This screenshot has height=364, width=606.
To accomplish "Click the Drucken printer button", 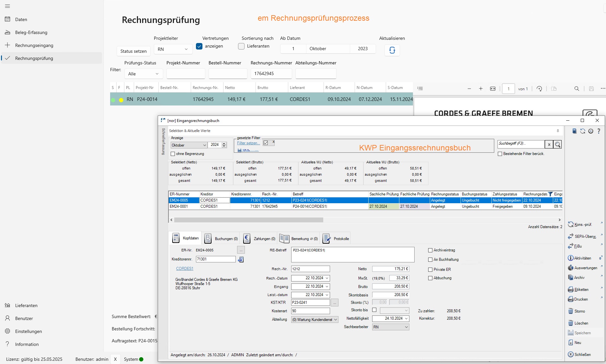I will (578, 299).
